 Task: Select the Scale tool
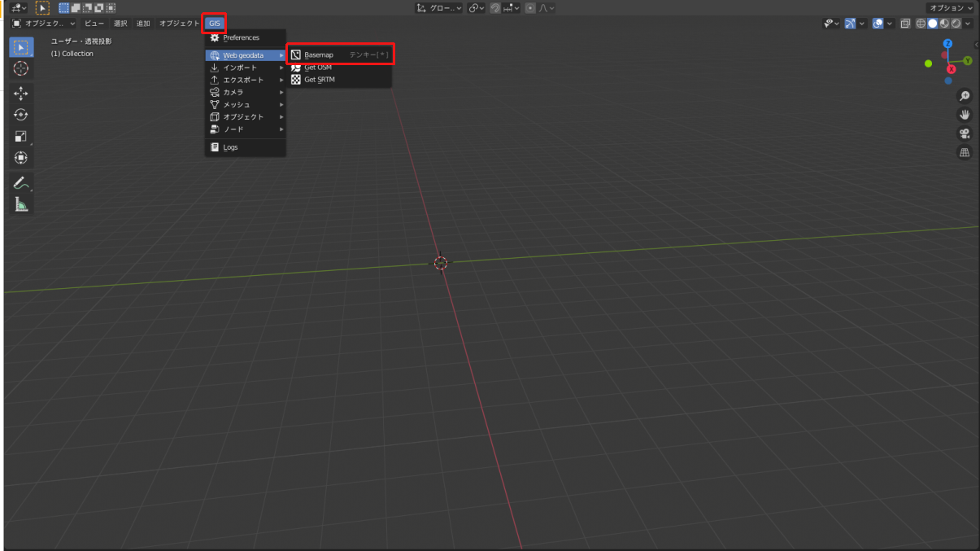21,136
